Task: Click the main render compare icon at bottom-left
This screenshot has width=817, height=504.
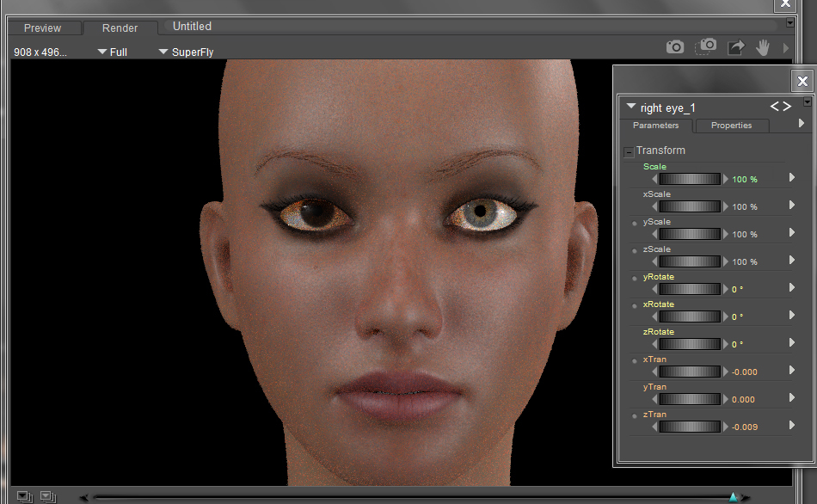Action: pos(24,496)
